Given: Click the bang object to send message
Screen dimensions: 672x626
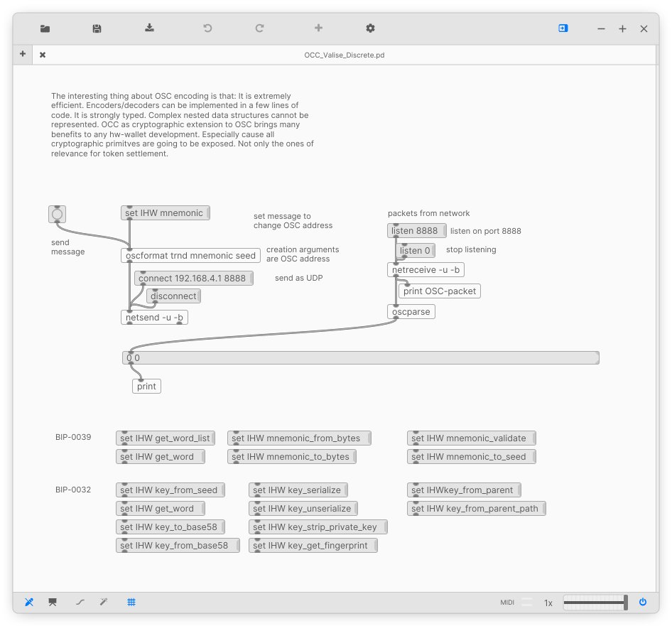Looking at the screenshot, I should tap(57, 214).
